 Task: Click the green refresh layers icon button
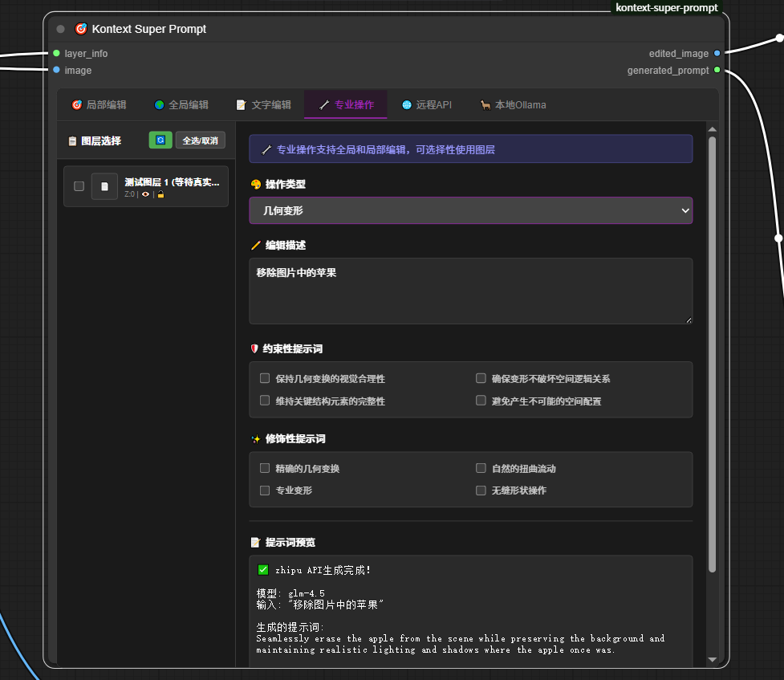click(x=160, y=140)
